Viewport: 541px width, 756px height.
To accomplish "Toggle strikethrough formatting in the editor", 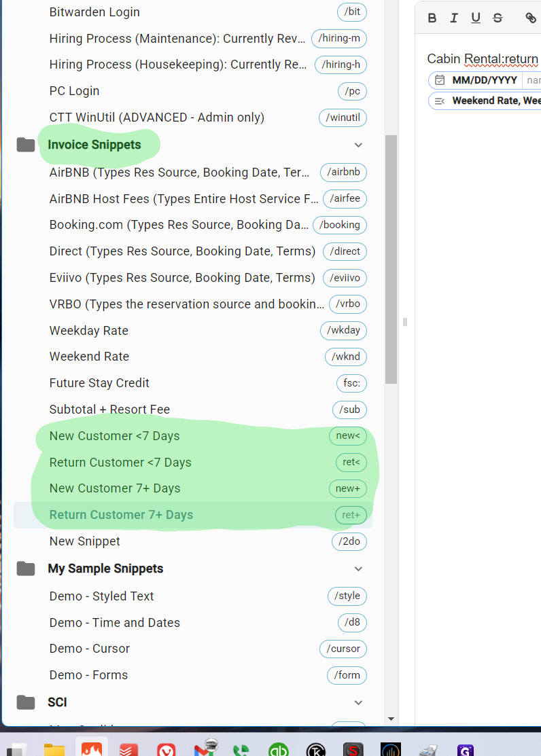I will click(x=498, y=18).
